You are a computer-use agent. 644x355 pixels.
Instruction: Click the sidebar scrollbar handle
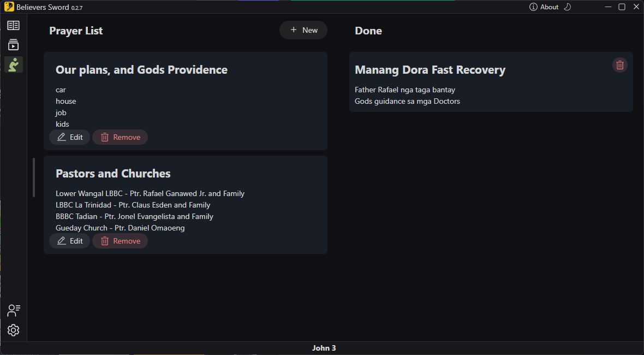coord(34,177)
